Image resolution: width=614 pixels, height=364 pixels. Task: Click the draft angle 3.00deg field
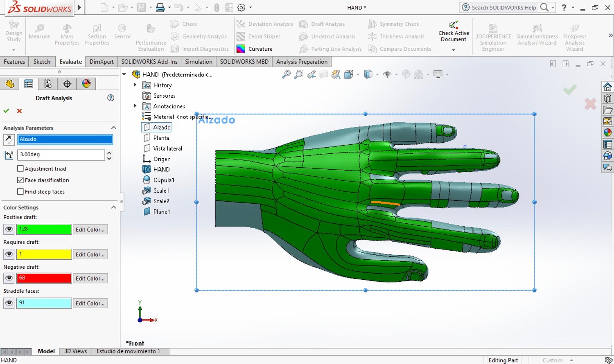coord(61,155)
